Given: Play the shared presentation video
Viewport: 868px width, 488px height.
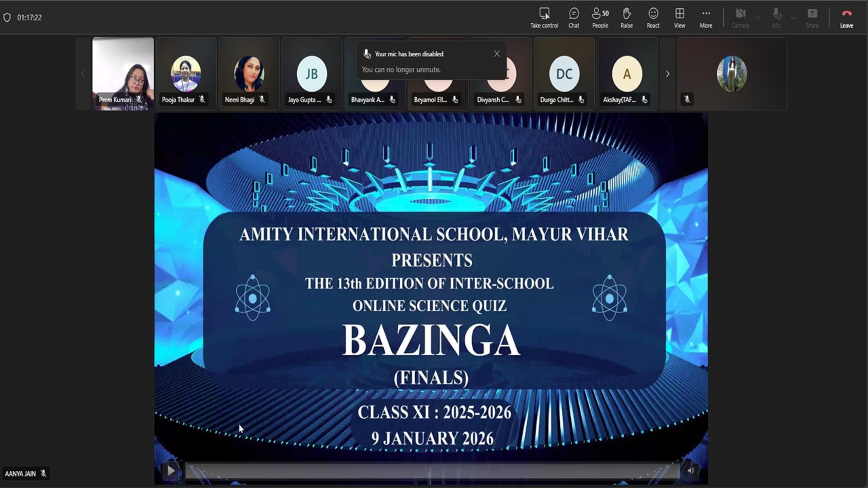Looking at the screenshot, I should point(171,470).
